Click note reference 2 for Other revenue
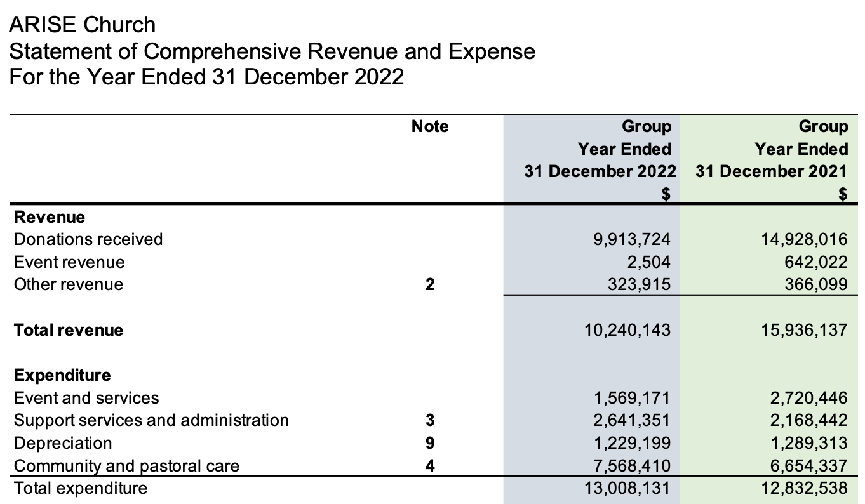The height and width of the screenshot is (504, 865). (430, 284)
